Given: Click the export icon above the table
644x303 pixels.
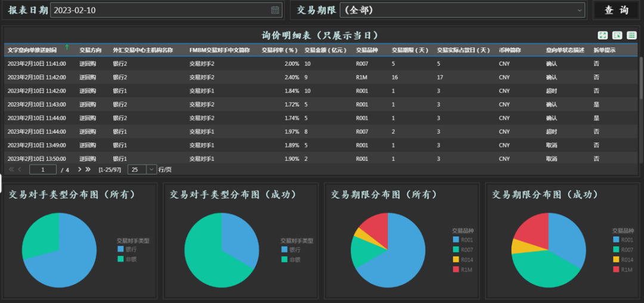Looking at the screenshot, I should click(617, 36).
